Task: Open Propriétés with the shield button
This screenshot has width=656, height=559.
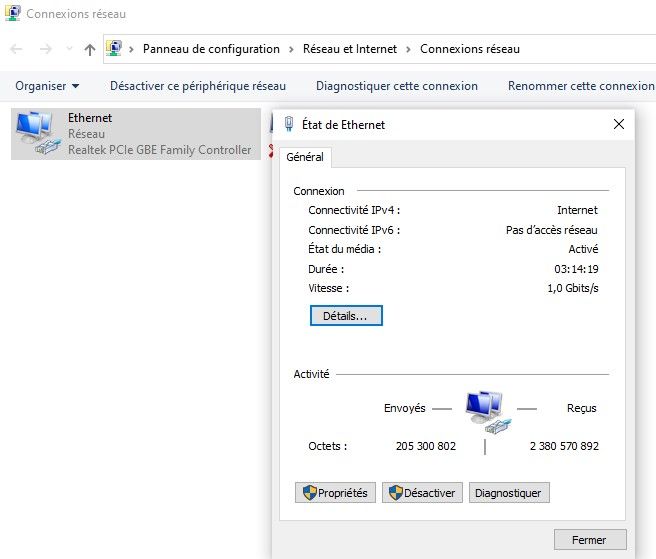Action: 335,493
